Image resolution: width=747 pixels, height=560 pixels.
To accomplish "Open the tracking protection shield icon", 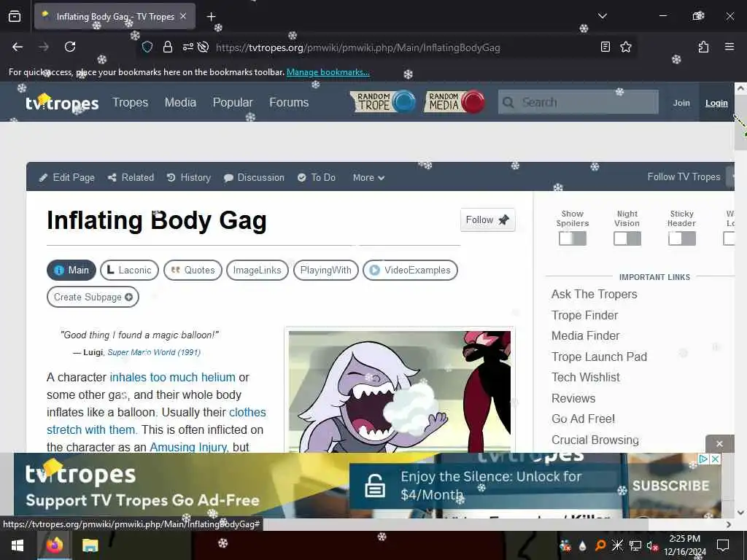I will [147, 47].
